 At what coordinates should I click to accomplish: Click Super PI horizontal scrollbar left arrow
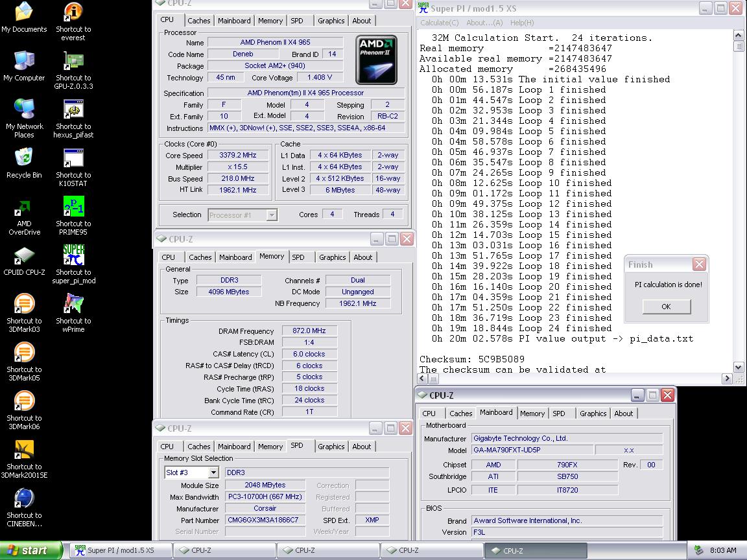click(x=422, y=379)
